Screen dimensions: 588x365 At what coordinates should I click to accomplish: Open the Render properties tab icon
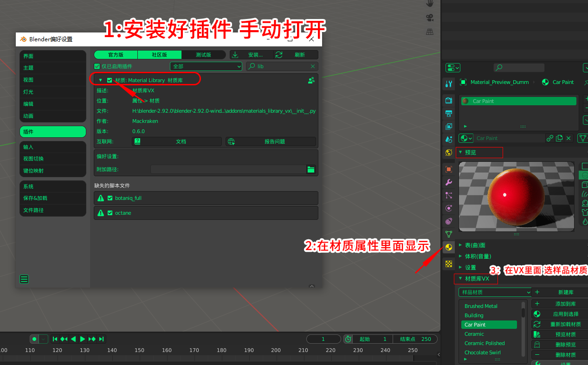pos(448,101)
